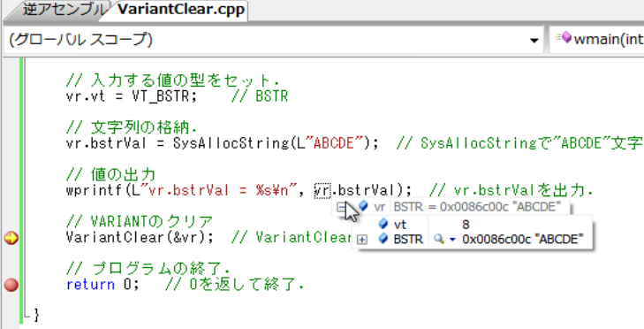The width and height of the screenshot is (644, 329).
Task: Click the vt member icon in datatip
Action: click(x=383, y=224)
